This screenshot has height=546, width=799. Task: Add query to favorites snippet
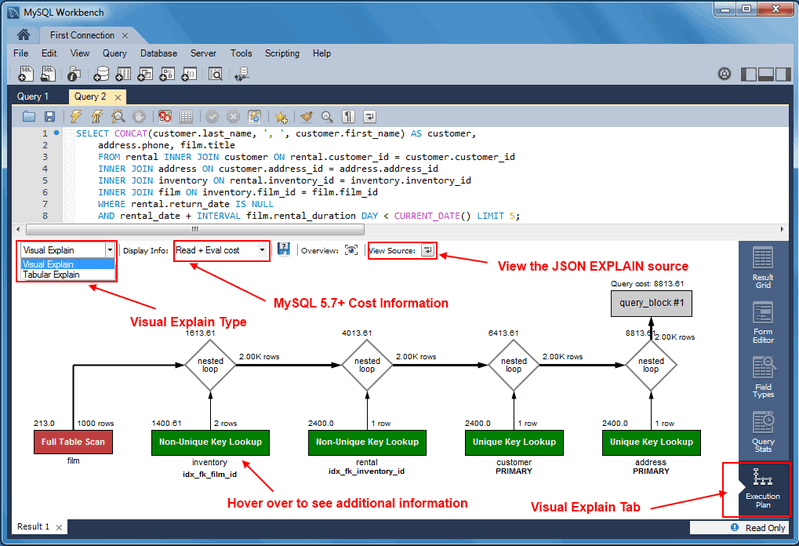[281, 117]
